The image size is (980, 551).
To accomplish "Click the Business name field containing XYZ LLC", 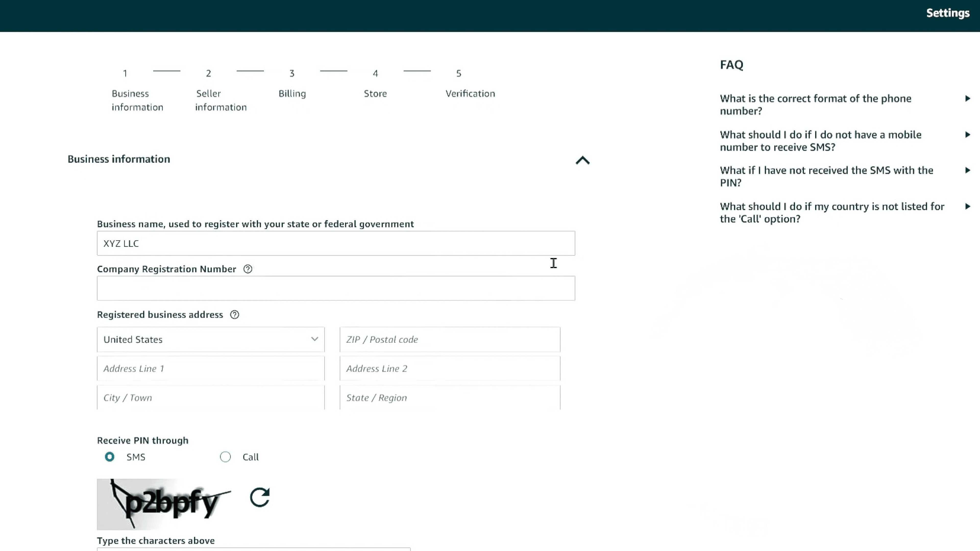I will click(336, 243).
